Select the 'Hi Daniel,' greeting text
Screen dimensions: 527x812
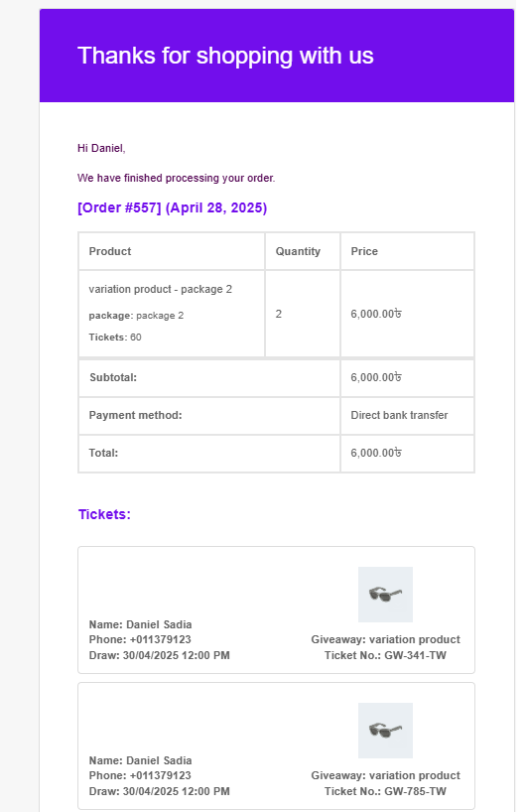tap(101, 148)
